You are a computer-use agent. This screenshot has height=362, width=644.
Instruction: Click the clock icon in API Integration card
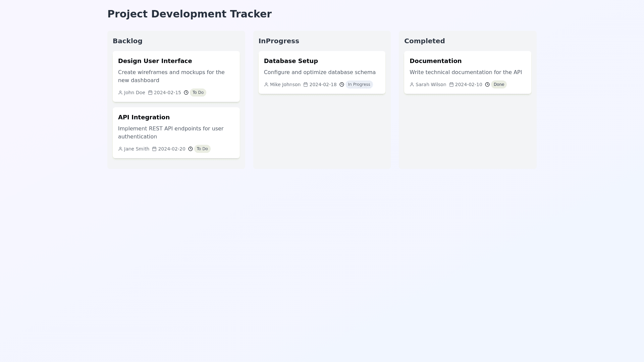(191, 149)
